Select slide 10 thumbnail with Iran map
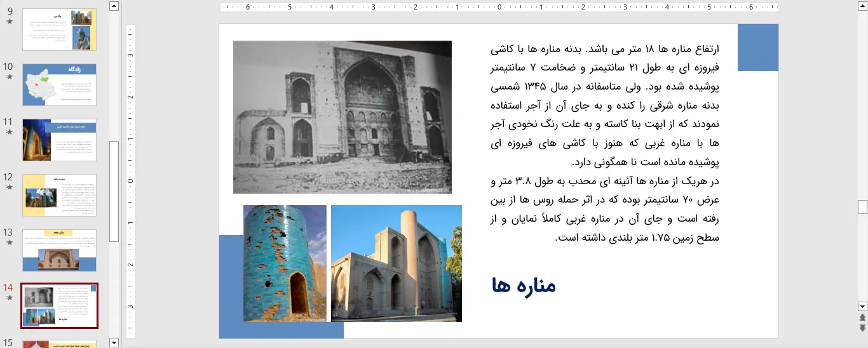Screen dimensions: 868x348 pos(60,84)
